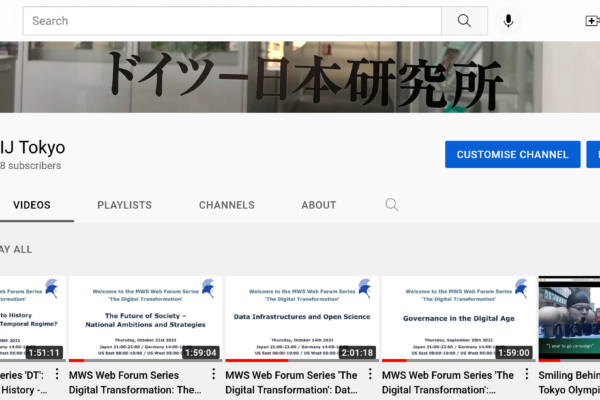Click progress bar on Data Infrastructures video
The height and width of the screenshot is (400, 600).
[x=302, y=361]
